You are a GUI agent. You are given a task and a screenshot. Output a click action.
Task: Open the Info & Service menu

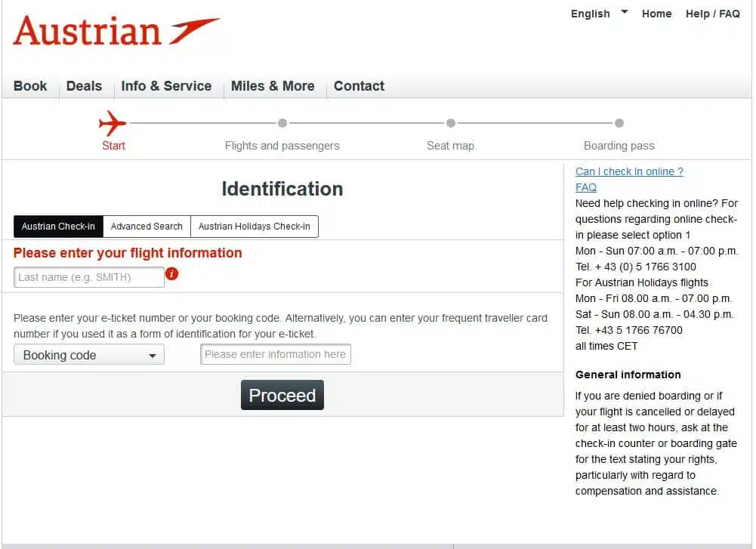[166, 86]
